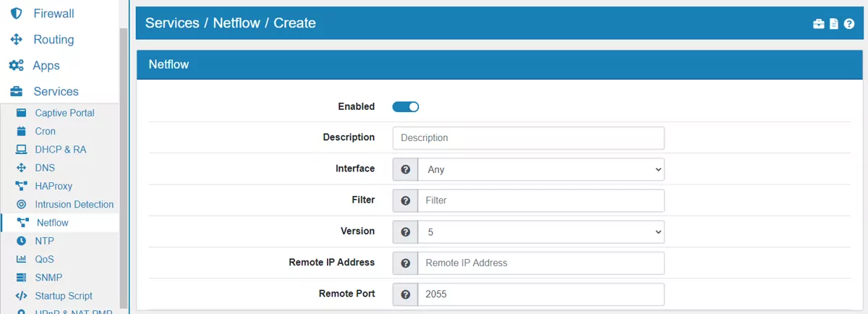
Task: Click the Firewall shield icon
Action: 17,13
